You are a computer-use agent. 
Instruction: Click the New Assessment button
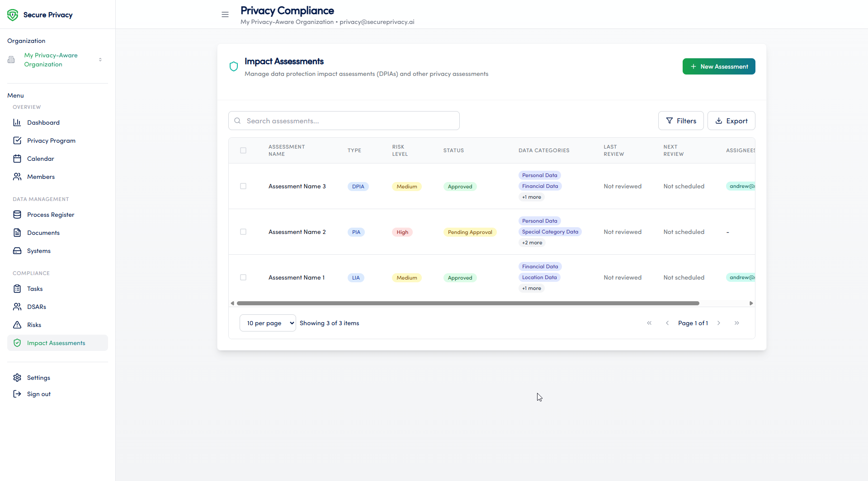pos(718,66)
